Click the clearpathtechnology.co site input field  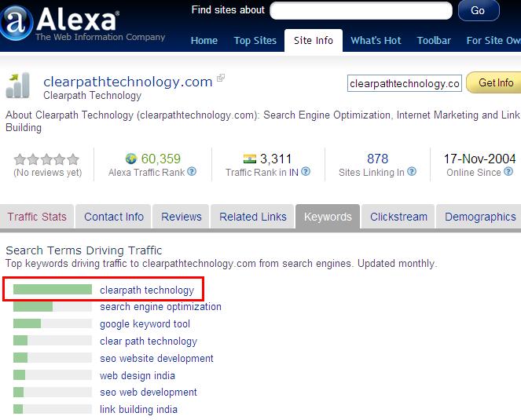[x=405, y=83]
